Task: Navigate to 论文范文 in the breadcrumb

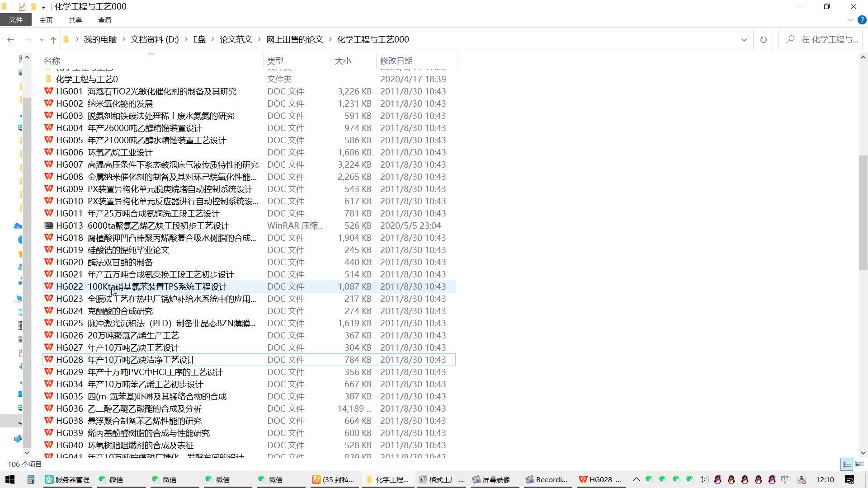Action: pos(236,40)
